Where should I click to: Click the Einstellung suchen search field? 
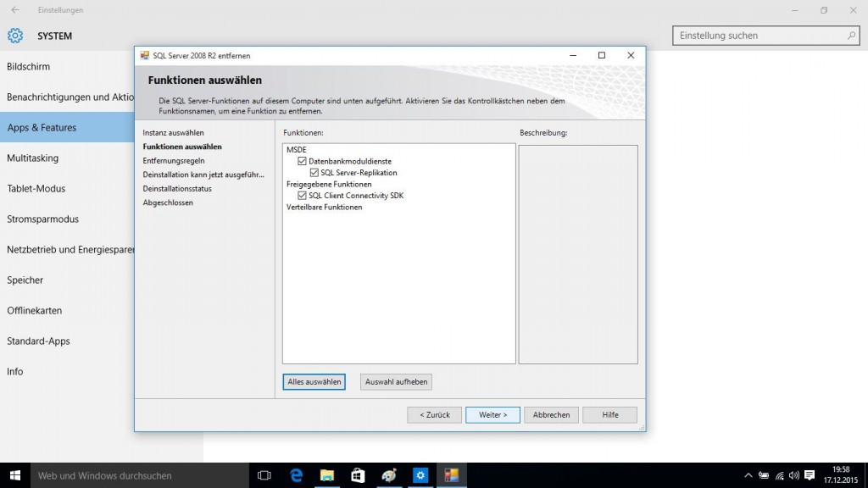pyautogui.click(x=759, y=36)
